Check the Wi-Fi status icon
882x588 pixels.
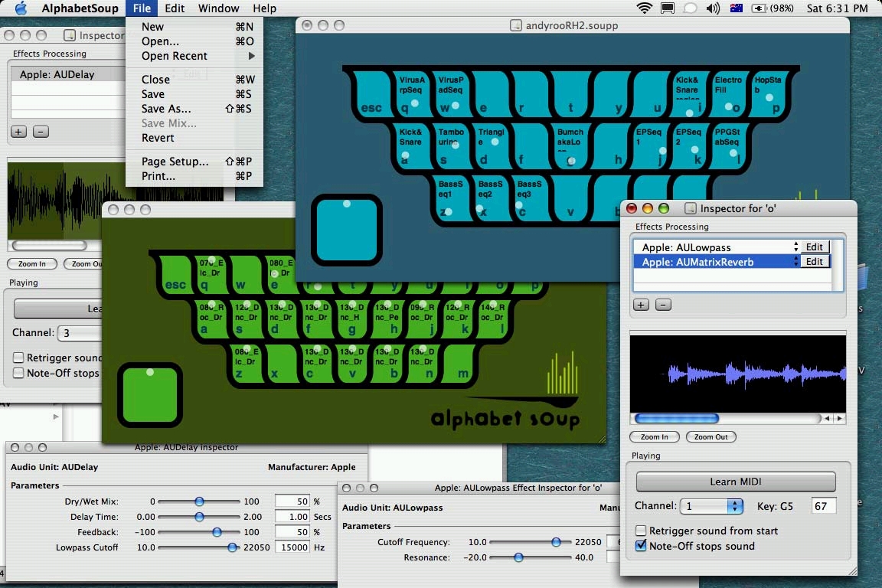pos(644,8)
